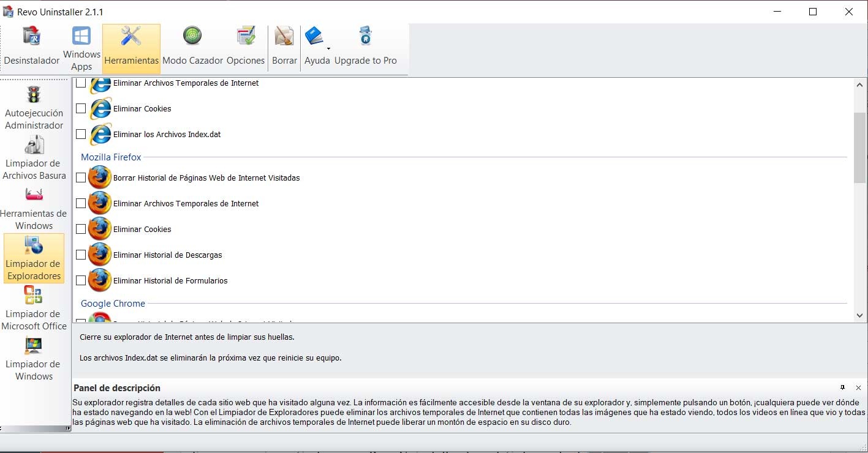Click the vertical scrollbar thumb
The height and width of the screenshot is (453, 868).
click(x=860, y=148)
